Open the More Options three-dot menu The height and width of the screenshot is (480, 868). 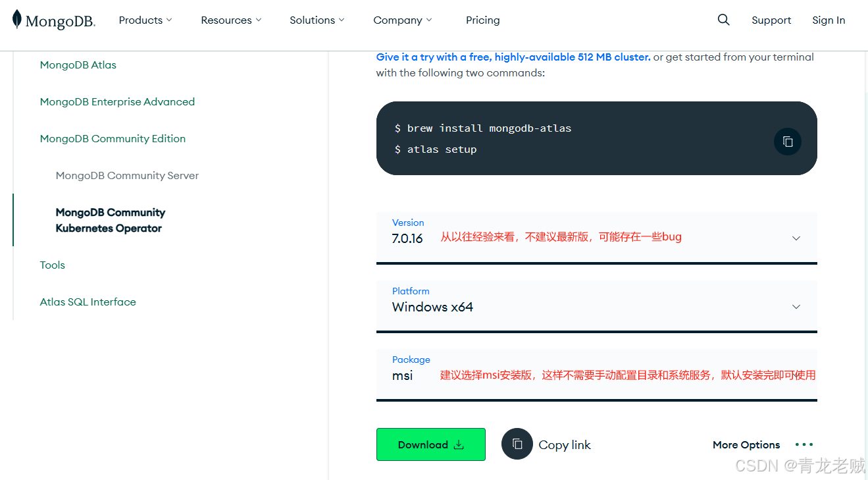click(x=804, y=444)
